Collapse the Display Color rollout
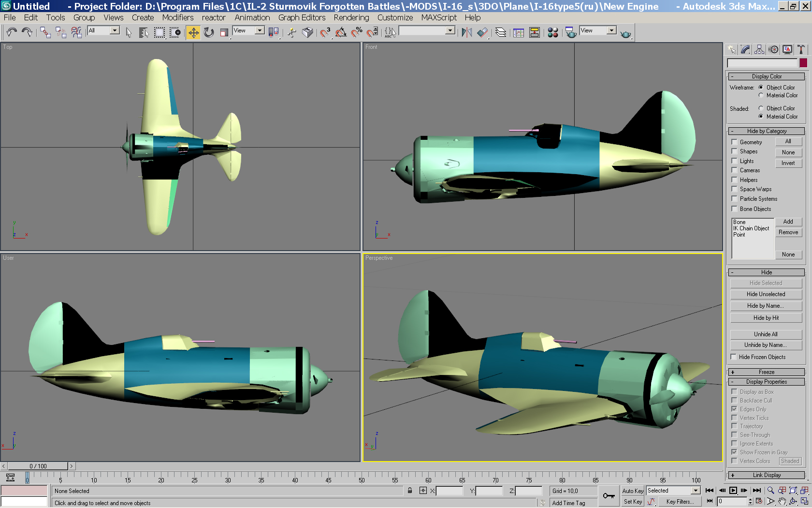812x508 pixels. click(x=766, y=76)
